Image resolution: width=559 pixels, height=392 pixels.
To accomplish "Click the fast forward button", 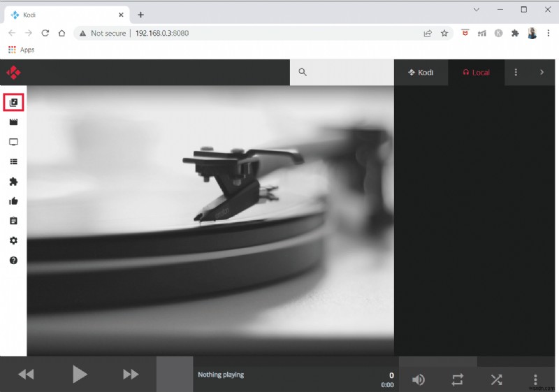I will 131,375.
